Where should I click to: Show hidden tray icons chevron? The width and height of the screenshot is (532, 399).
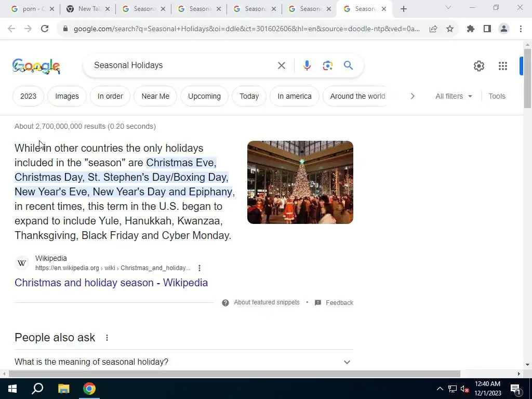pos(440,389)
